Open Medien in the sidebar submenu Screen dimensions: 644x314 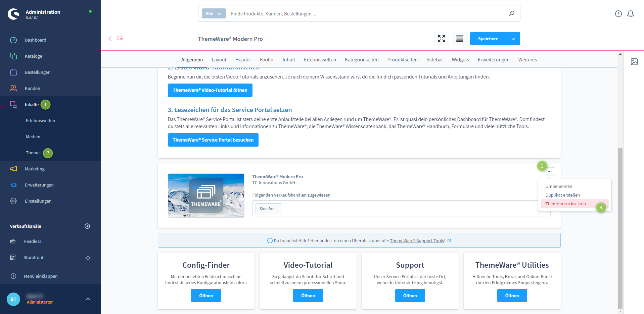pos(33,137)
